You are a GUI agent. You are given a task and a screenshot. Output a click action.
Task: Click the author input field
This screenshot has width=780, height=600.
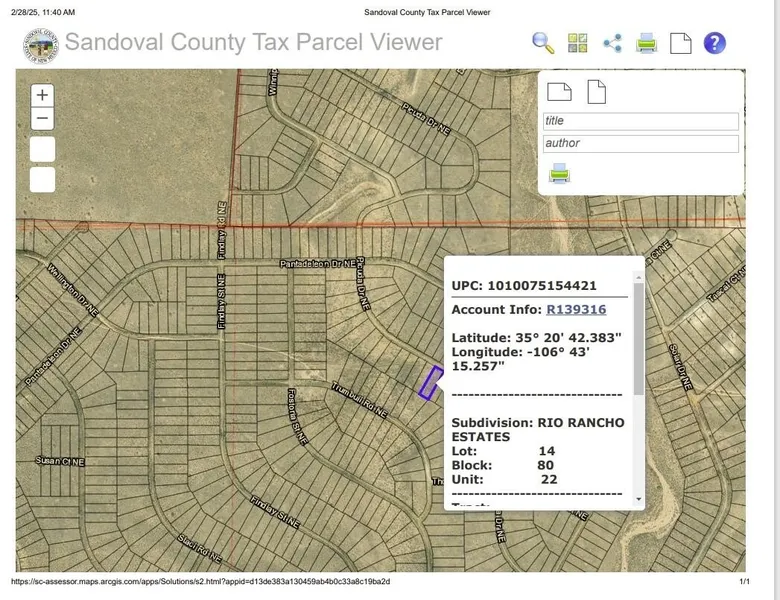(x=640, y=143)
